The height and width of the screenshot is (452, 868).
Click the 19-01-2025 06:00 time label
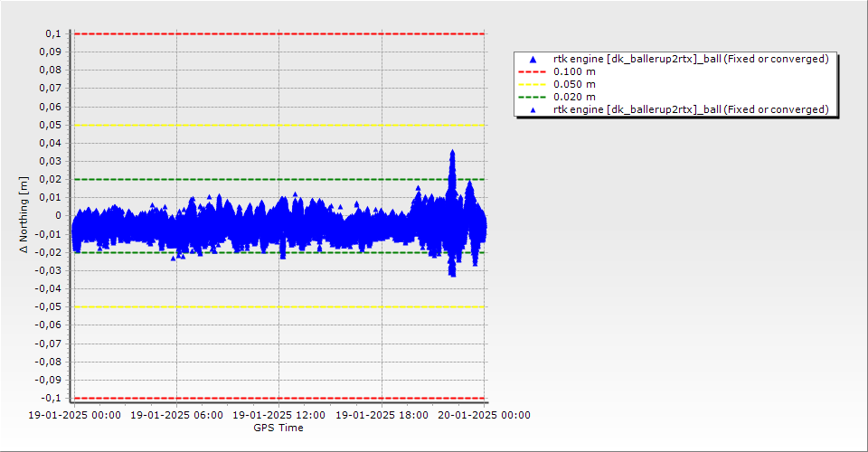(176, 415)
